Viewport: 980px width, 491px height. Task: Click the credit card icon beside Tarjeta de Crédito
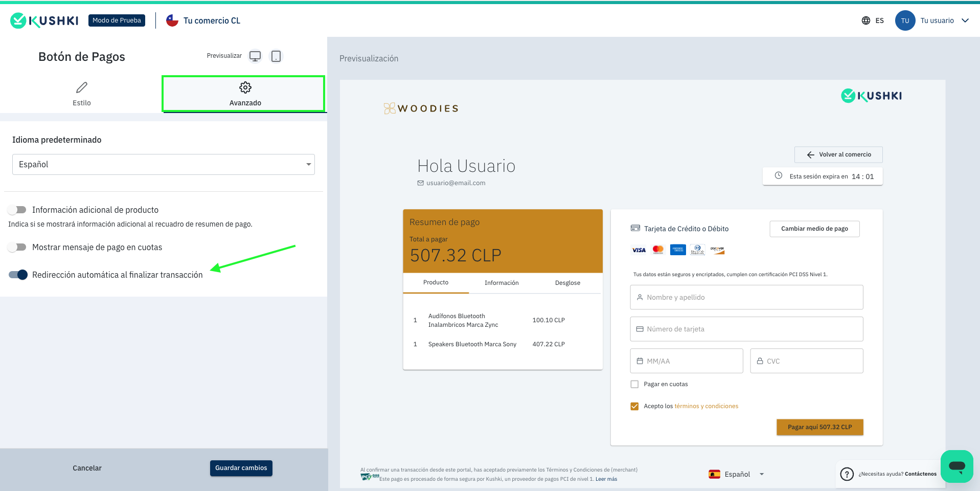[635, 228]
